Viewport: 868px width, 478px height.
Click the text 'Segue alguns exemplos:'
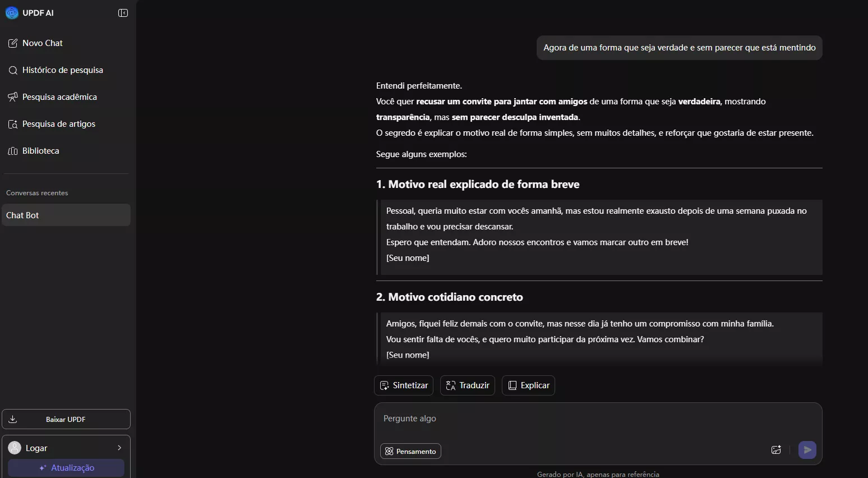click(422, 154)
